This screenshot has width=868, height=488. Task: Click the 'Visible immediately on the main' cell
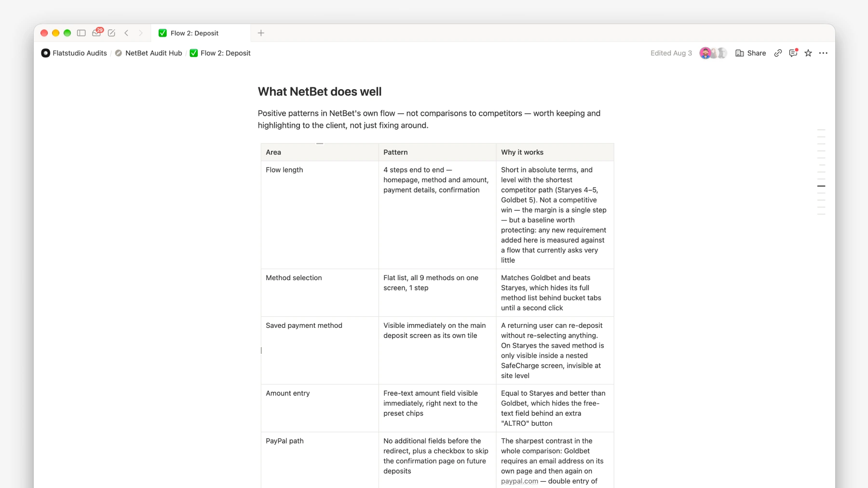tap(437, 351)
